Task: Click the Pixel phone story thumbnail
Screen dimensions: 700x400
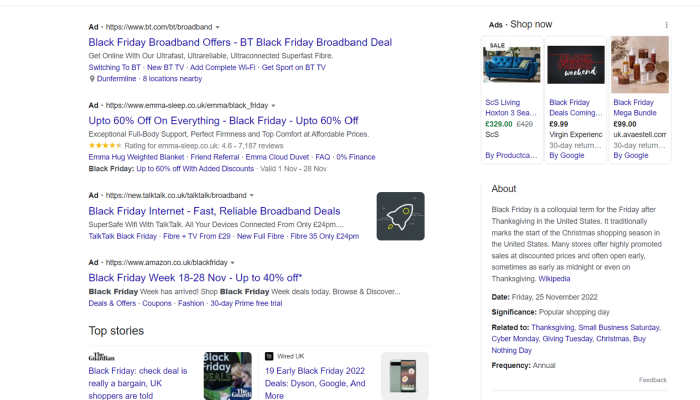Action: [404, 376]
